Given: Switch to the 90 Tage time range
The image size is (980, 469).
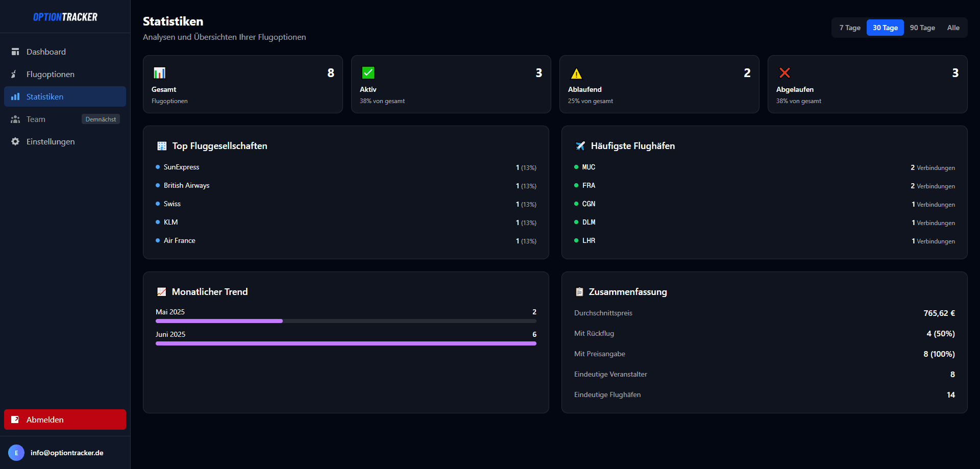Looking at the screenshot, I should pos(922,28).
